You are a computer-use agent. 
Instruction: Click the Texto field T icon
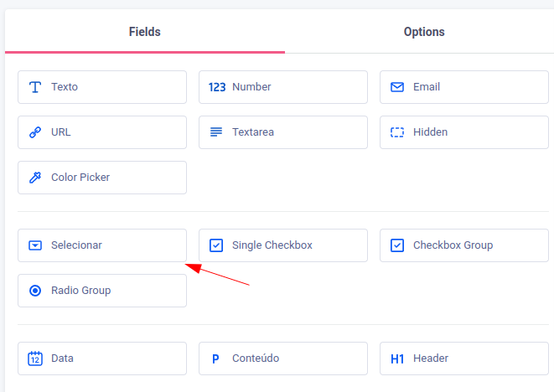pyautogui.click(x=35, y=87)
